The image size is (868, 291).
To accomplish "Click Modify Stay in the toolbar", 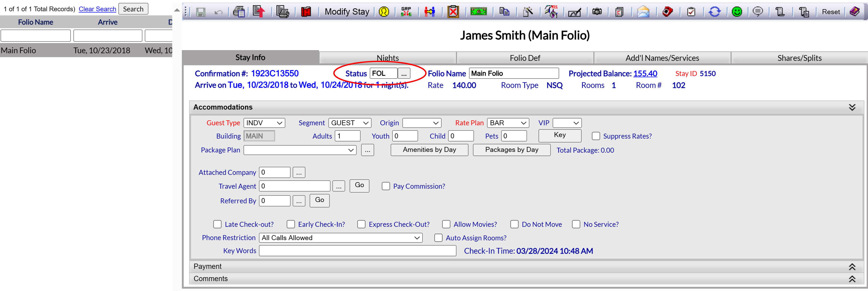I will (x=347, y=12).
